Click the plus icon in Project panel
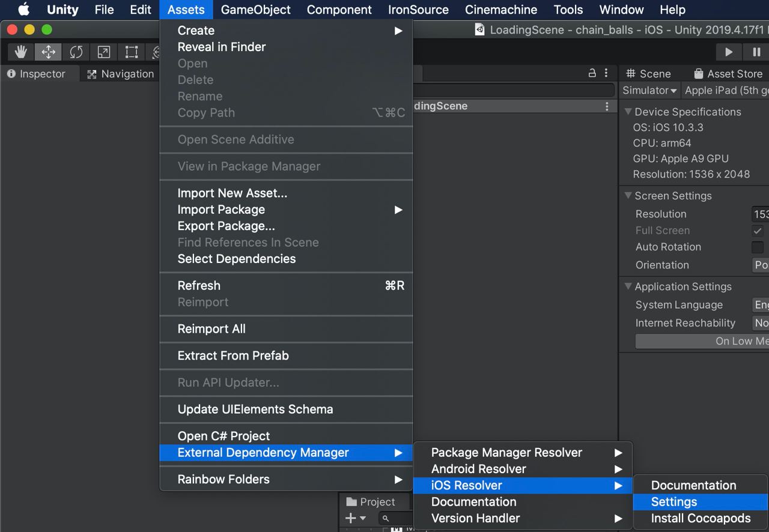This screenshot has width=769, height=532. [351, 518]
